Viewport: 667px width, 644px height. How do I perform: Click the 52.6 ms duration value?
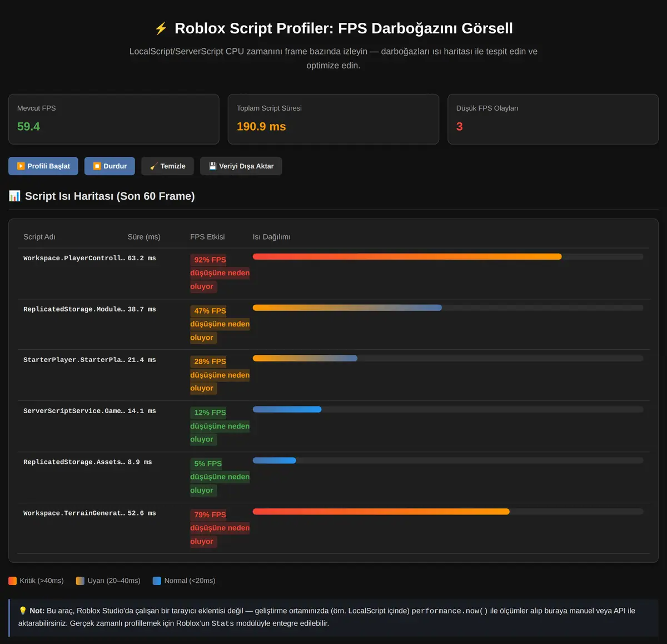pos(142,513)
